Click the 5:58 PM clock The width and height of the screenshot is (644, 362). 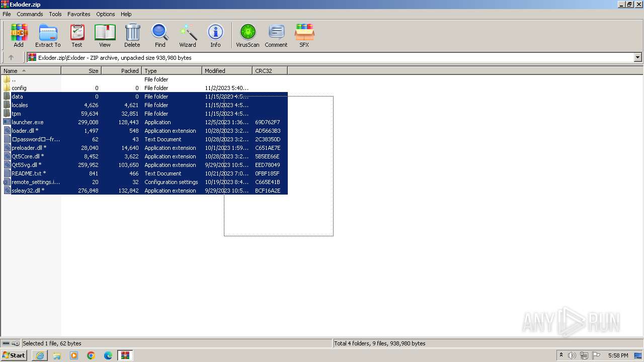[618, 355]
